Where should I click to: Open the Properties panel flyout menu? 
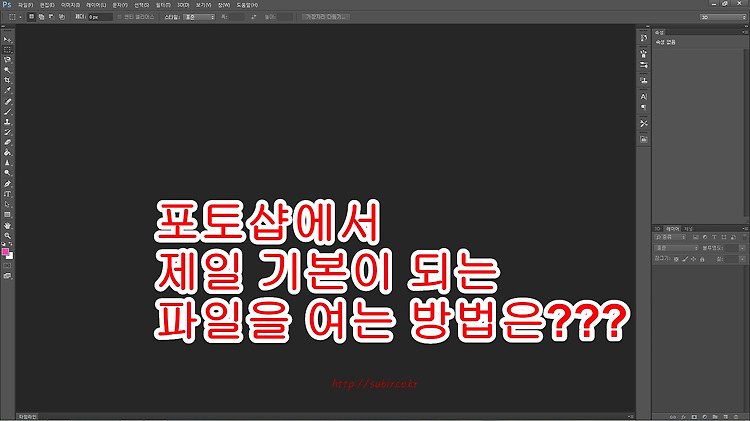[x=745, y=32]
